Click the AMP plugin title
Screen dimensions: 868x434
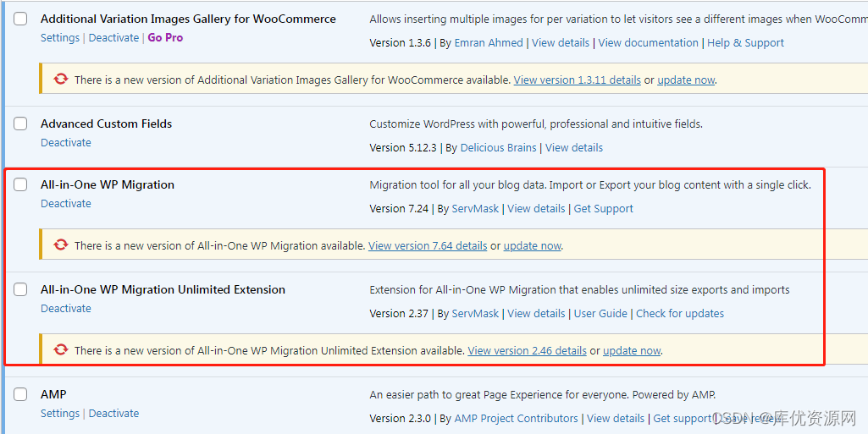point(53,394)
